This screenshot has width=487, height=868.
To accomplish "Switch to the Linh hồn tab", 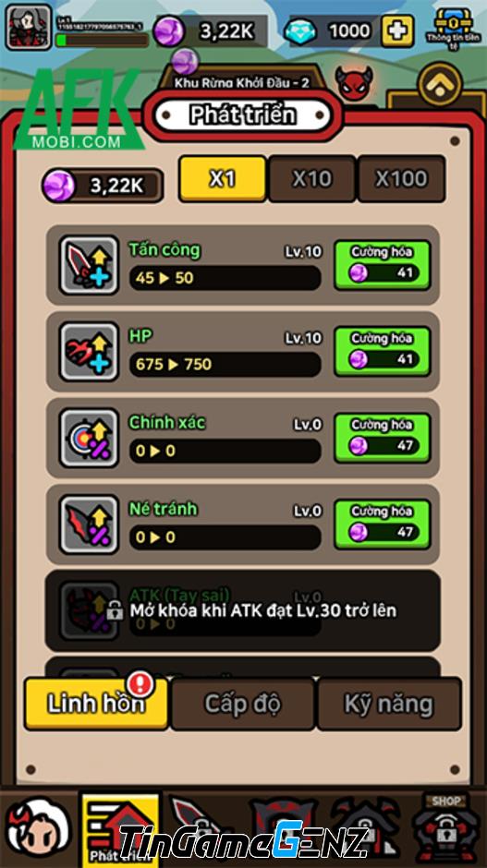I will (x=96, y=704).
